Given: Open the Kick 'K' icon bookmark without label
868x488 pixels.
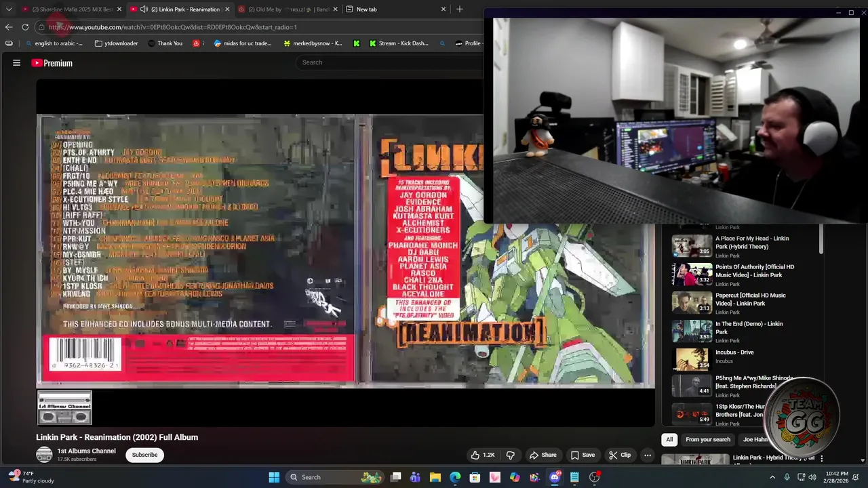Looking at the screenshot, I should coord(356,43).
